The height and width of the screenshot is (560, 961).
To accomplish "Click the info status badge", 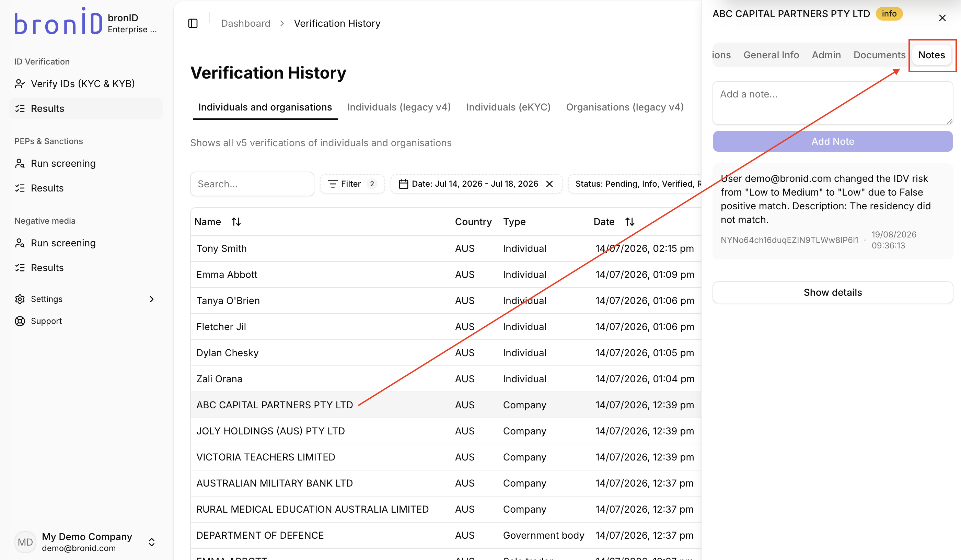I will (x=889, y=14).
